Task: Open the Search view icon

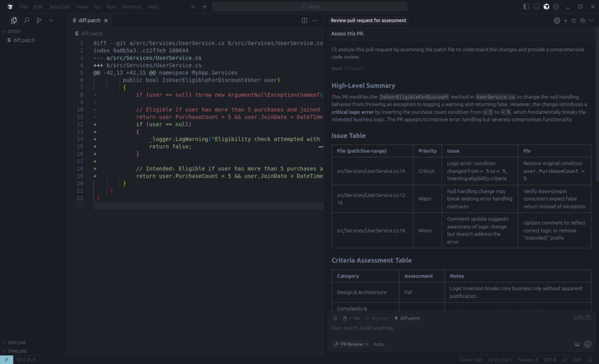Action: click(26, 20)
